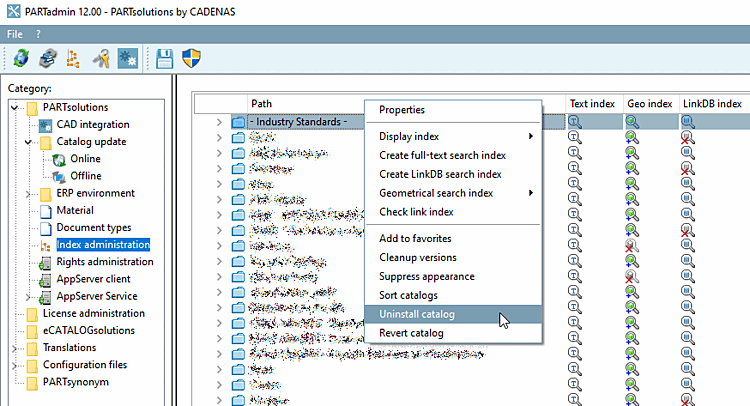Select the '- Industry Standards -' row text
Screen dimensions: 750x406
coord(299,122)
